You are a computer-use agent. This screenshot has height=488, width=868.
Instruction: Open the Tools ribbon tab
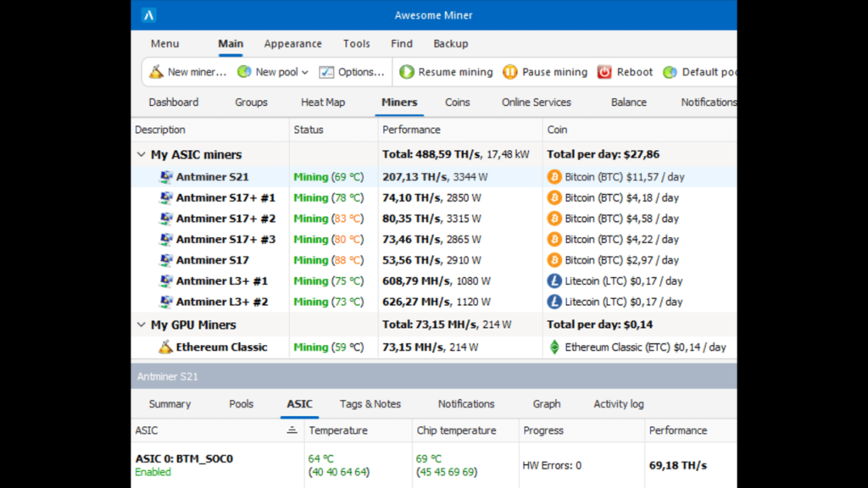pyautogui.click(x=357, y=44)
